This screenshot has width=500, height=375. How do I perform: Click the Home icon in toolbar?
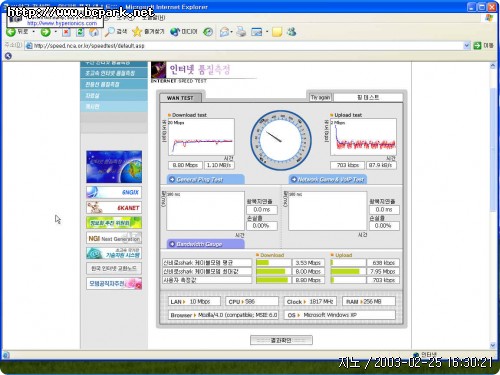tap(94, 32)
